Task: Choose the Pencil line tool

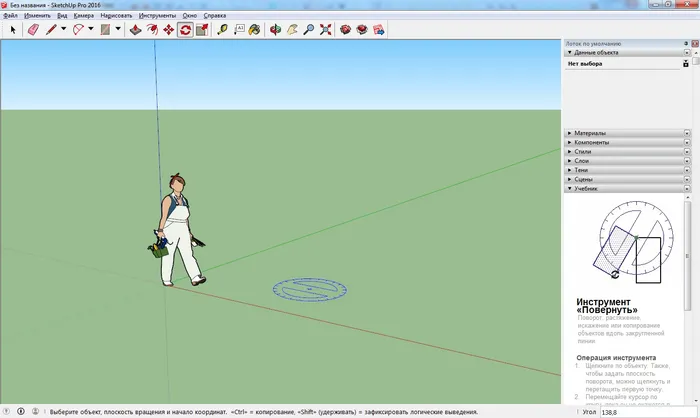Action: pyautogui.click(x=51, y=30)
